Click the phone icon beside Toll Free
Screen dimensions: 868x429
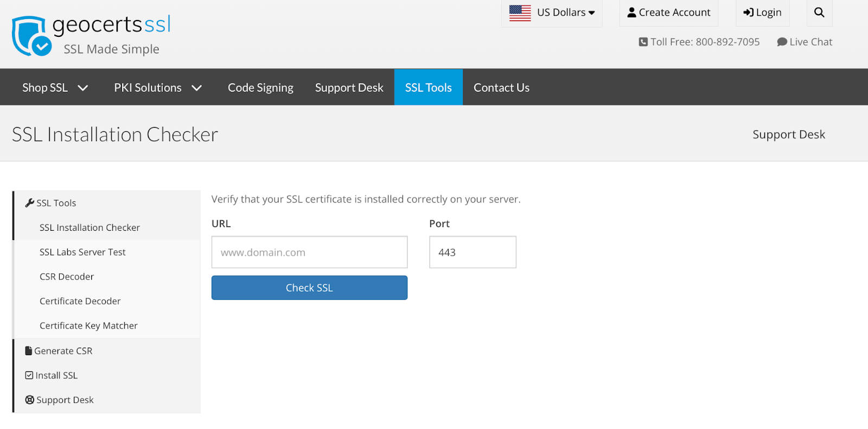point(643,42)
